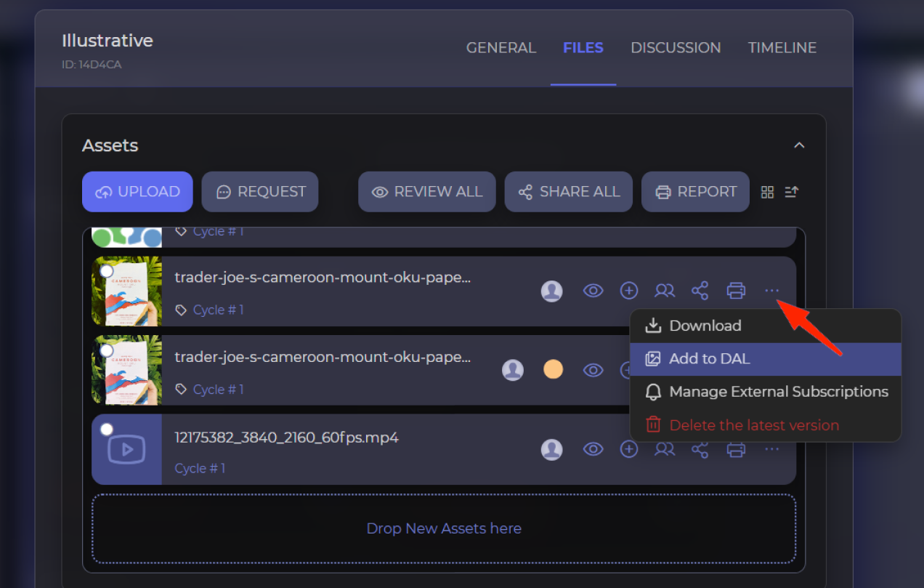Screen dimensions: 924x588
Task: Review trader-joe asset without orange dot via eye
Action: (593, 291)
